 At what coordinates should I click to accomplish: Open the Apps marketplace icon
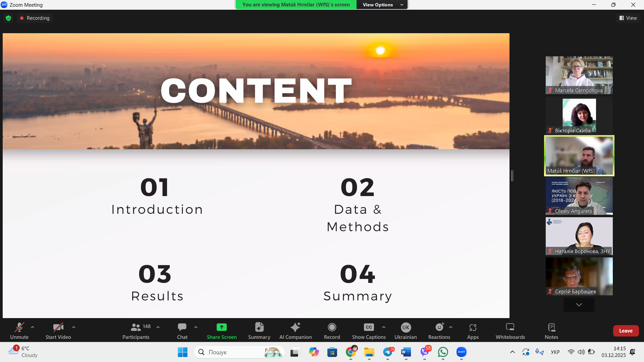pos(473,330)
